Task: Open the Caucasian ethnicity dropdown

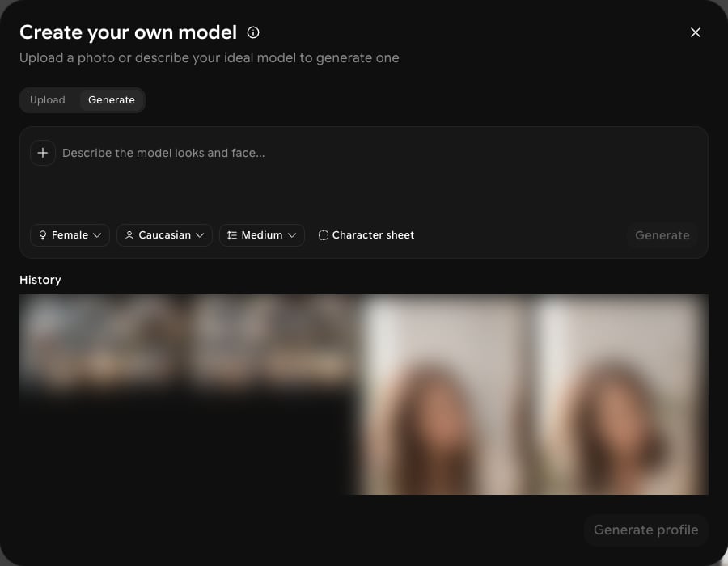Action: [165, 235]
